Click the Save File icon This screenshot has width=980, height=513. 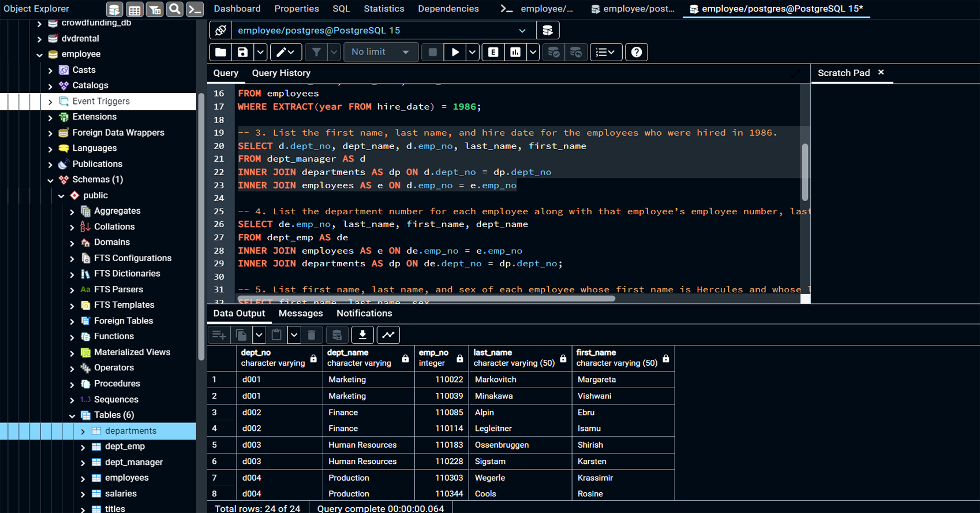pos(242,52)
